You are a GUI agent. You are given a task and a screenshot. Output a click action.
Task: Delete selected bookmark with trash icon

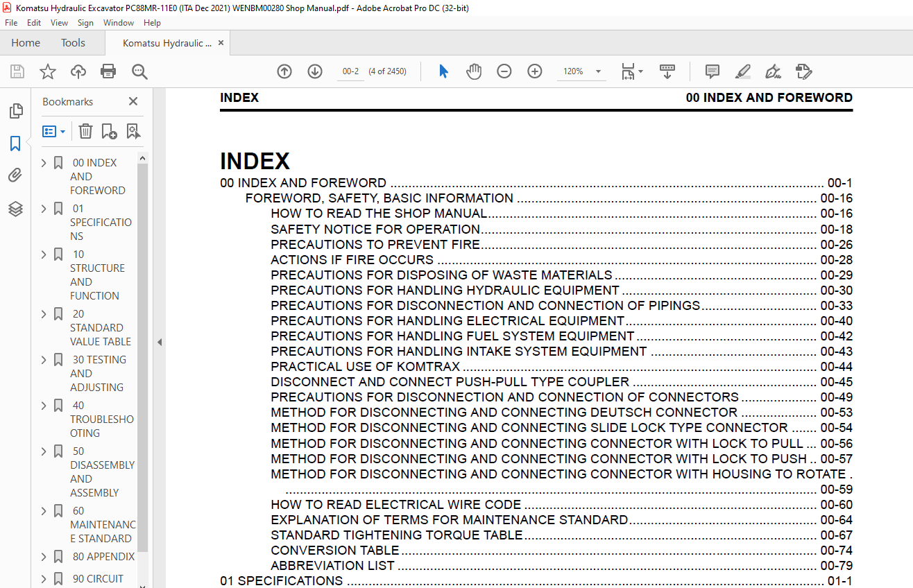[x=85, y=131]
